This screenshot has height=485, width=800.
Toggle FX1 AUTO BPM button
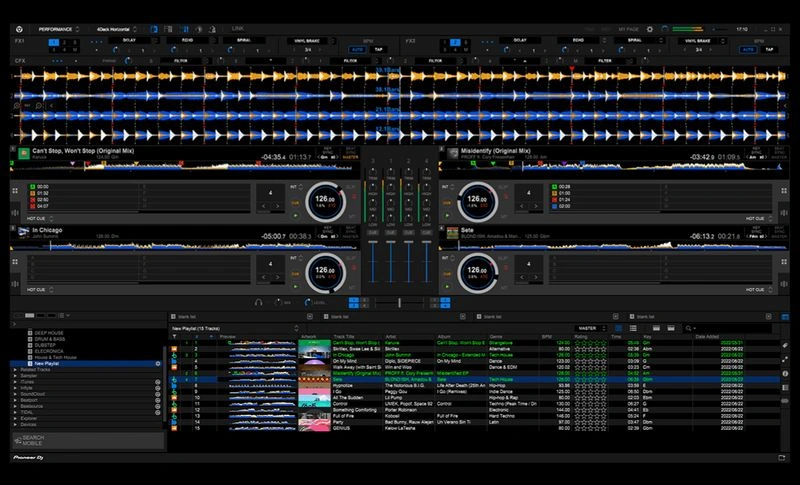(357, 49)
